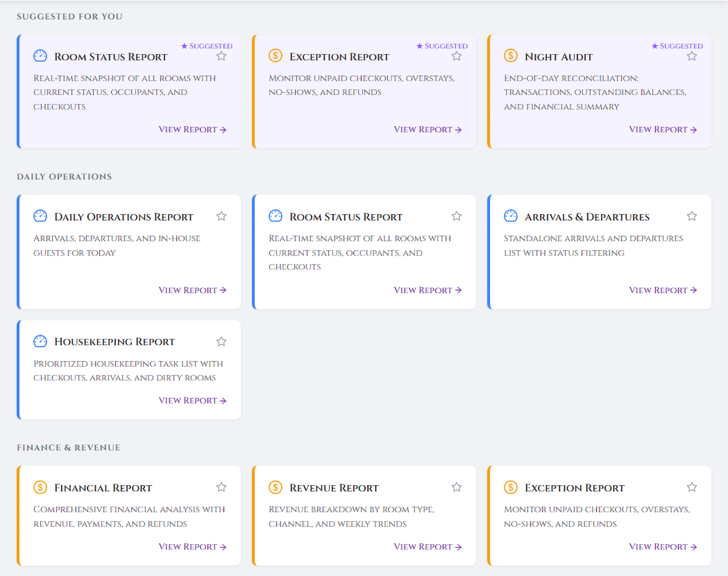
Task: Click the dollar icon on Financial Report
Action: coord(40,487)
